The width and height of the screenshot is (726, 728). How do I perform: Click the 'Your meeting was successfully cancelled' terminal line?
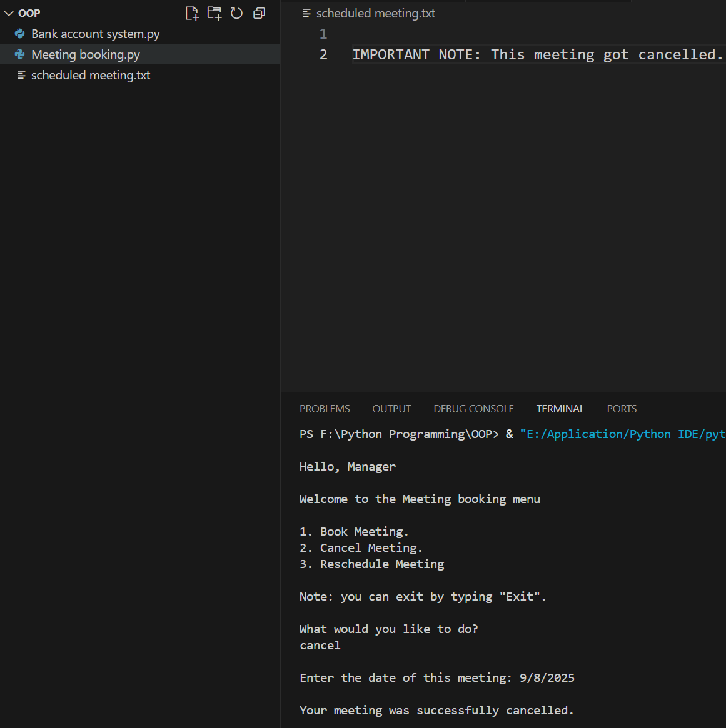coord(436,711)
